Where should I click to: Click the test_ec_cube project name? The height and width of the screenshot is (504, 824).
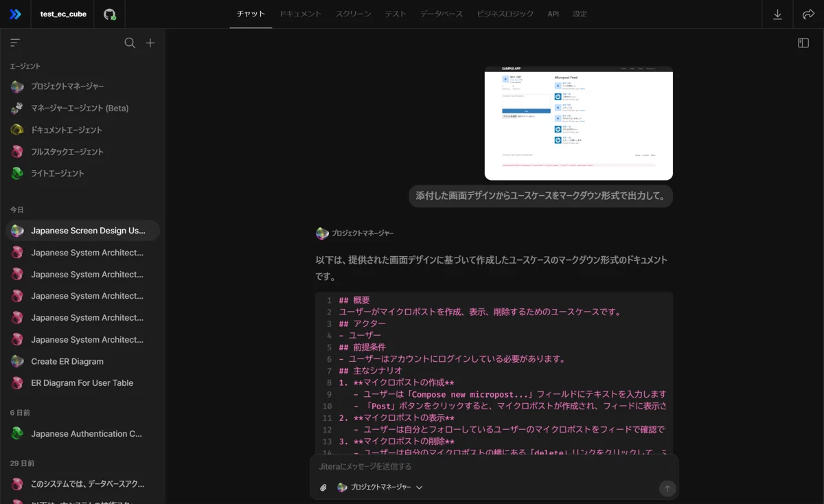pos(63,14)
